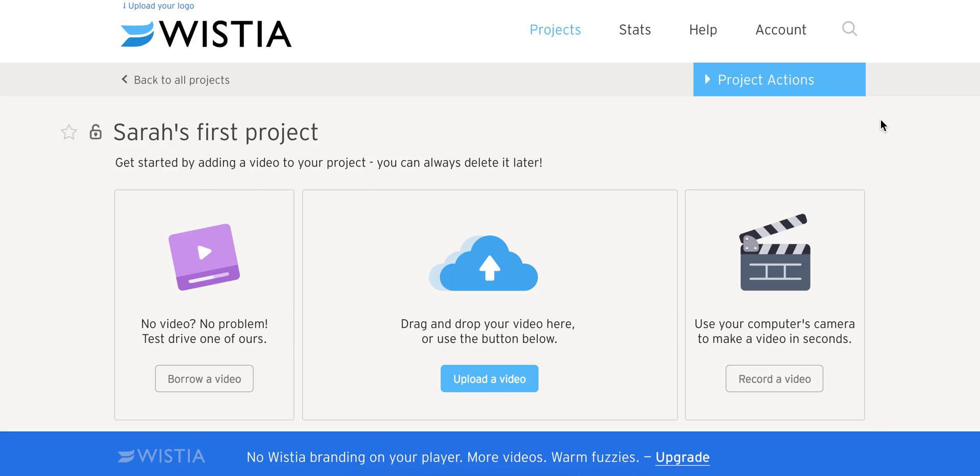Image resolution: width=980 pixels, height=476 pixels.
Task: Click the 'Drag and drop your video here' text
Action: [x=487, y=324]
